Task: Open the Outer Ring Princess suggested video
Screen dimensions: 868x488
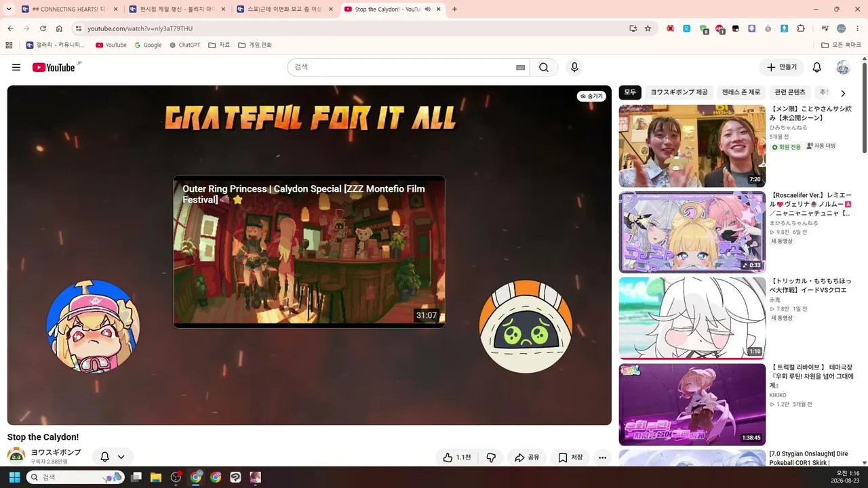Action: tap(309, 251)
